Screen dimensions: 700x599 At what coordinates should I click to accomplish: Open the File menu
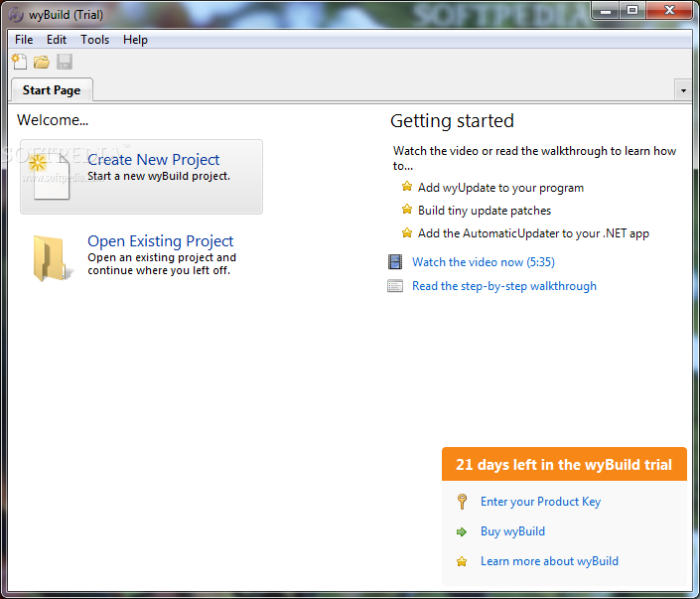point(24,40)
